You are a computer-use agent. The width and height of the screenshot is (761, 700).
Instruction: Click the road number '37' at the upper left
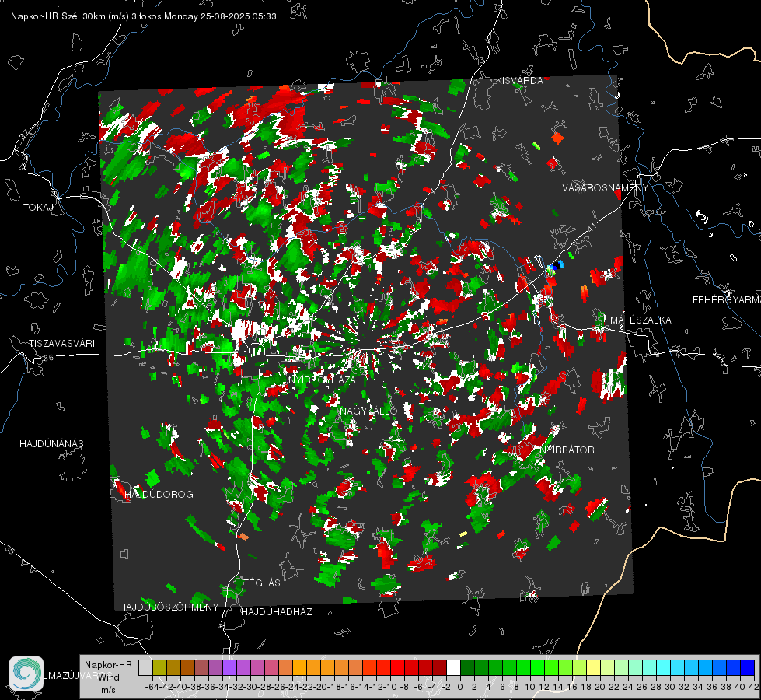tap(25, 133)
